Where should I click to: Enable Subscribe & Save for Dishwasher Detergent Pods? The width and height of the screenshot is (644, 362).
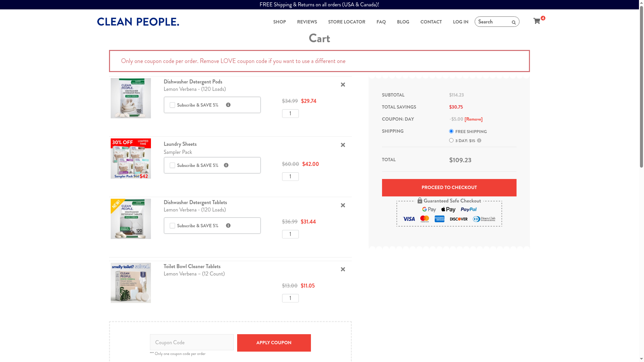point(172,105)
